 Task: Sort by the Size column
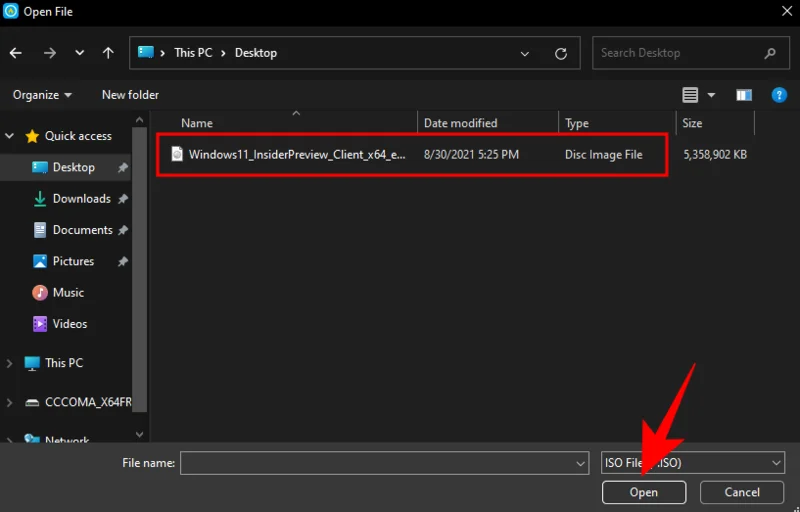click(x=692, y=123)
